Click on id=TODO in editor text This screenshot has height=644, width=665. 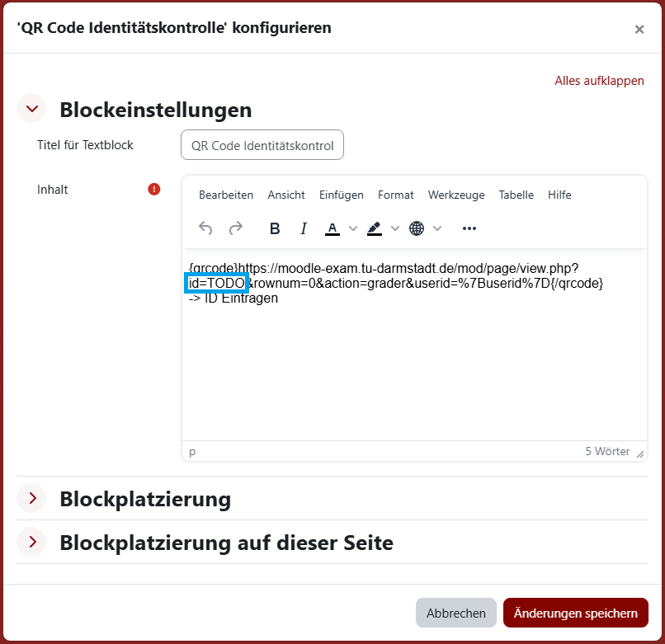coord(217,283)
